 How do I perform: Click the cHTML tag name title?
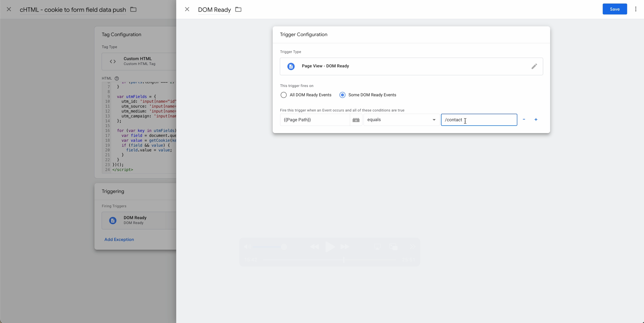click(x=73, y=10)
